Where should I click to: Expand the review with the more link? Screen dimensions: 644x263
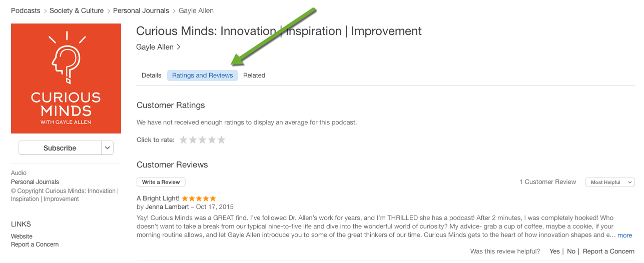(x=624, y=235)
